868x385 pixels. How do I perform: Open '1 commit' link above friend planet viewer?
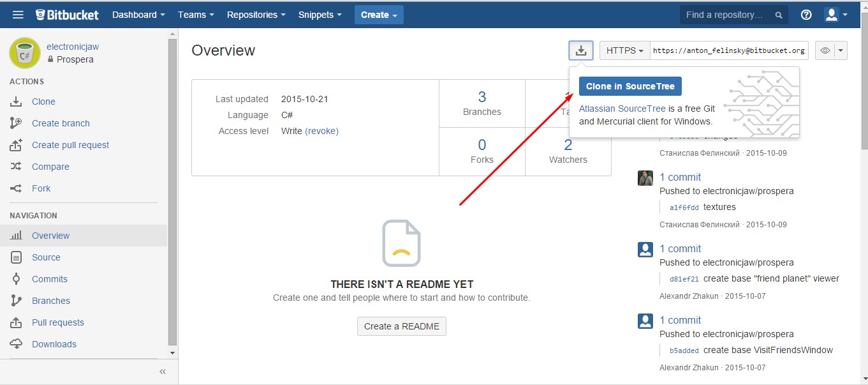pos(680,249)
